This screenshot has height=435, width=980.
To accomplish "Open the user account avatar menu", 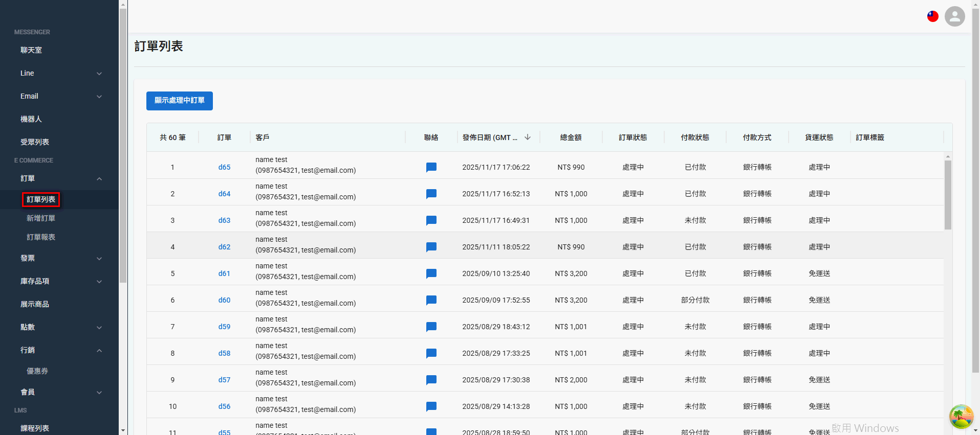I will click(x=954, y=16).
